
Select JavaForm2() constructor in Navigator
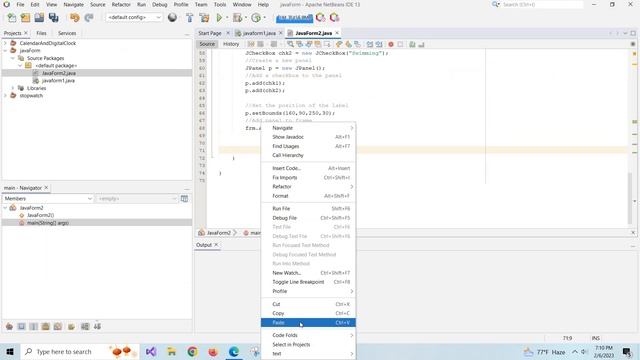pos(40,215)
